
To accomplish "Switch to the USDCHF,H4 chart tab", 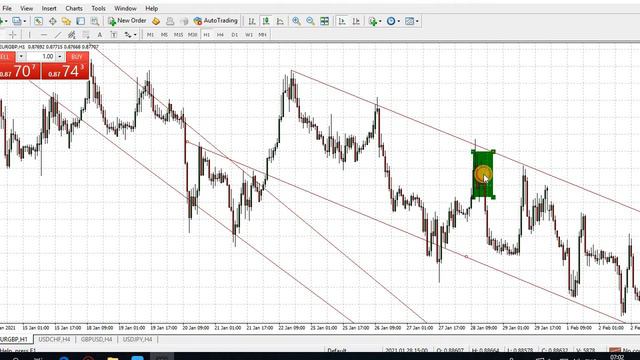I will 54,340.
